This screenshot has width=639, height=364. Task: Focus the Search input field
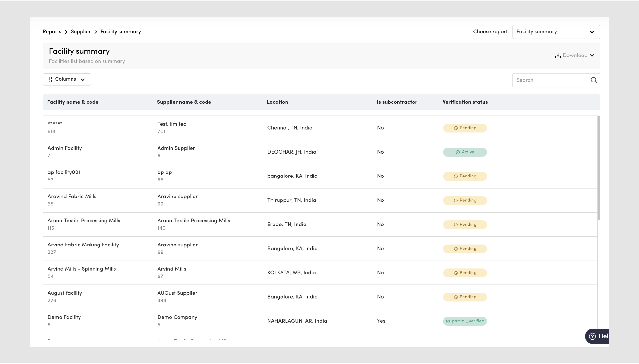tap(550, 80)
